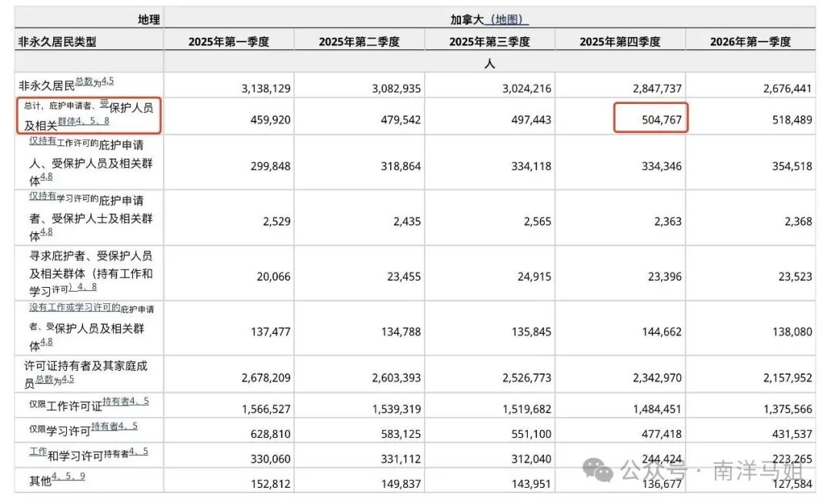Screen dimensions: 831x504
Task: Click the 工作 link in 工作和学习许可 row
Action: tap(38, 452)
